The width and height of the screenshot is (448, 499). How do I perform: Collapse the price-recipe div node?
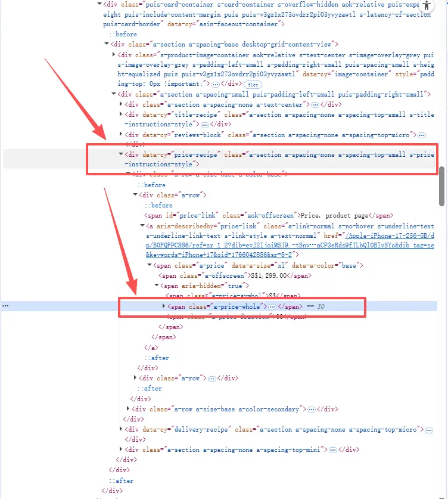(x=121, y=154)
